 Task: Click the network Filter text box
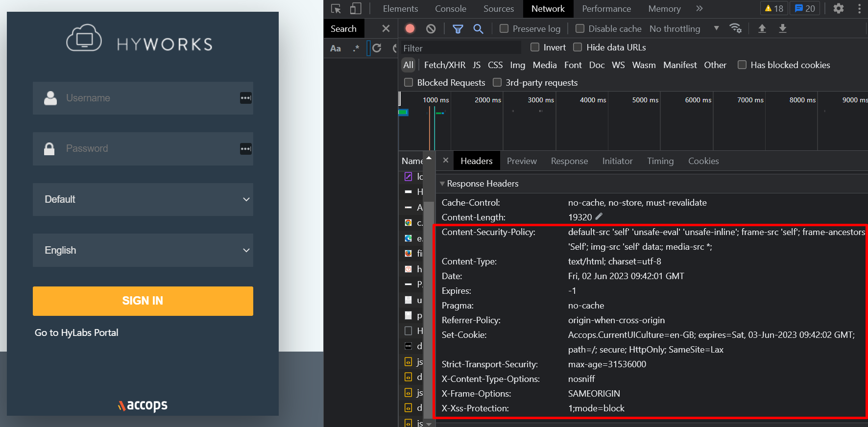pyautogui.click(x=461, y=48)
